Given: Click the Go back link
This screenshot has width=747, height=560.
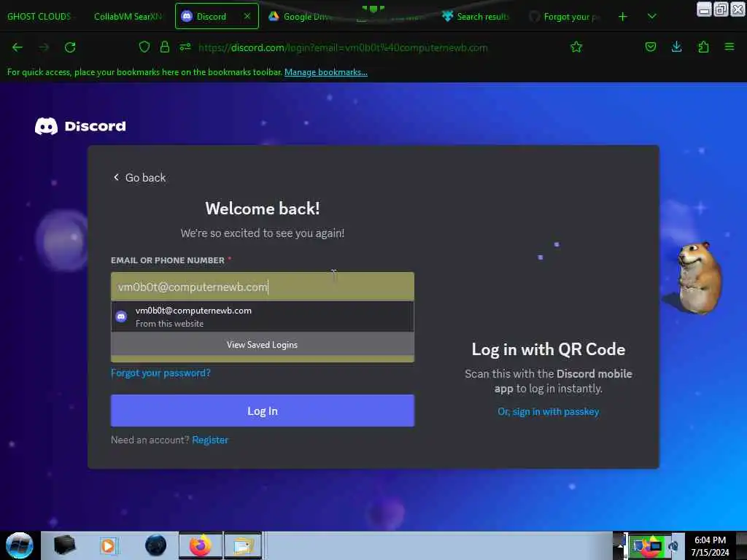Looking at the screenshot, I should click(x=139, y=178).
